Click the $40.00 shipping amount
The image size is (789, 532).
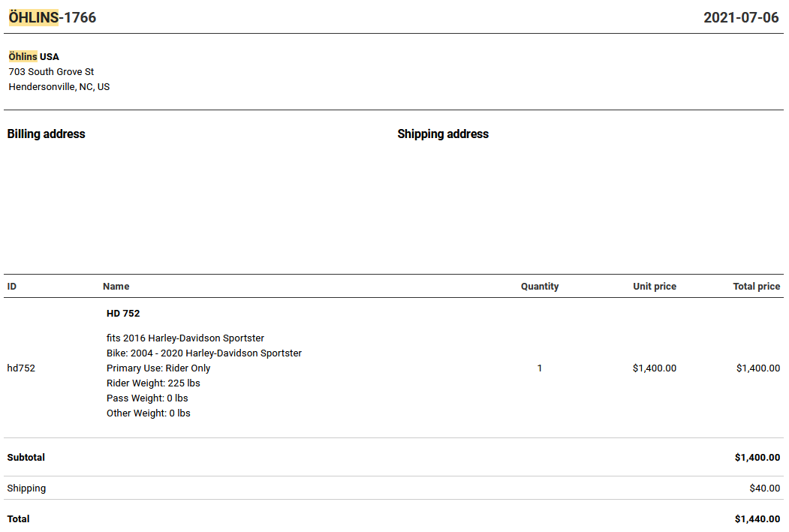(x=765, y=488)
